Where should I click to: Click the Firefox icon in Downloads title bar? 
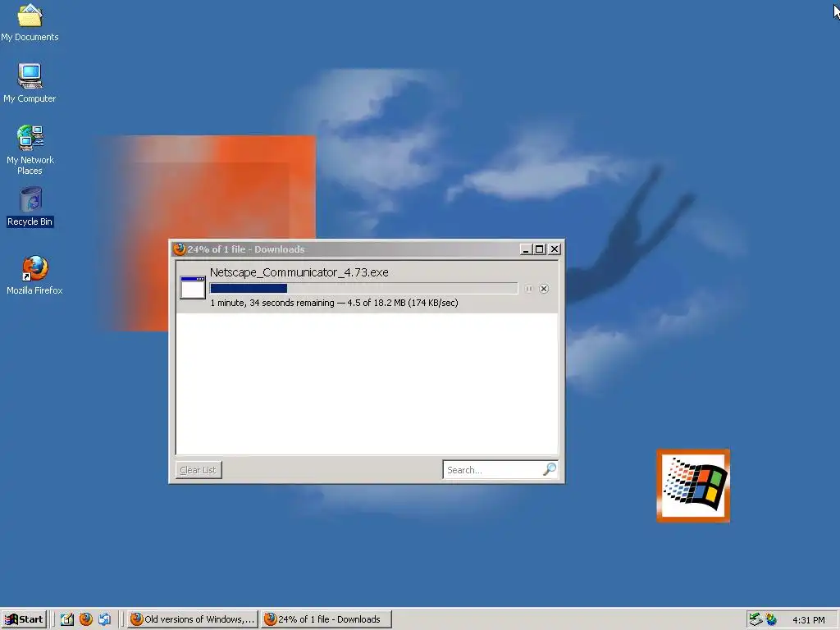(x=179, y=249)
